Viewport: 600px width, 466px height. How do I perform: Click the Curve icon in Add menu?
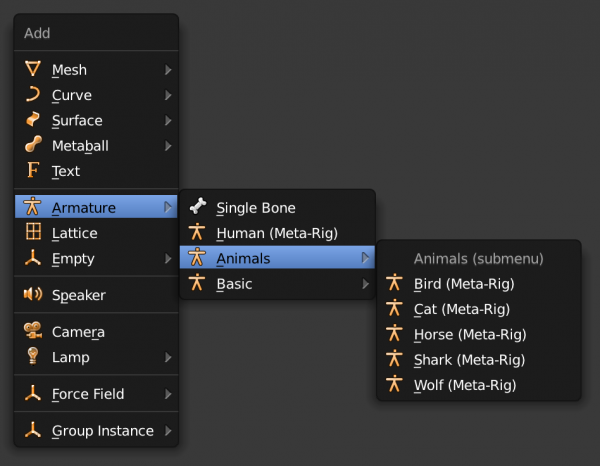tap(33, 95)
